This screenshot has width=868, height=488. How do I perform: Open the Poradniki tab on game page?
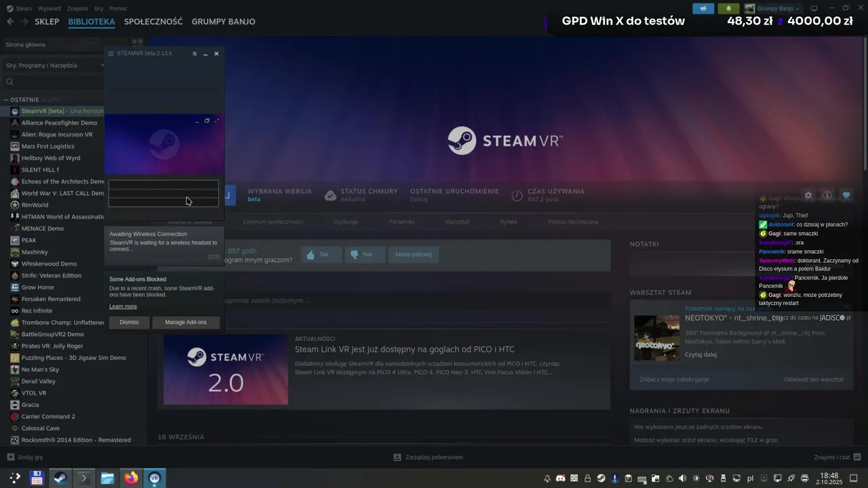(401, 222)
